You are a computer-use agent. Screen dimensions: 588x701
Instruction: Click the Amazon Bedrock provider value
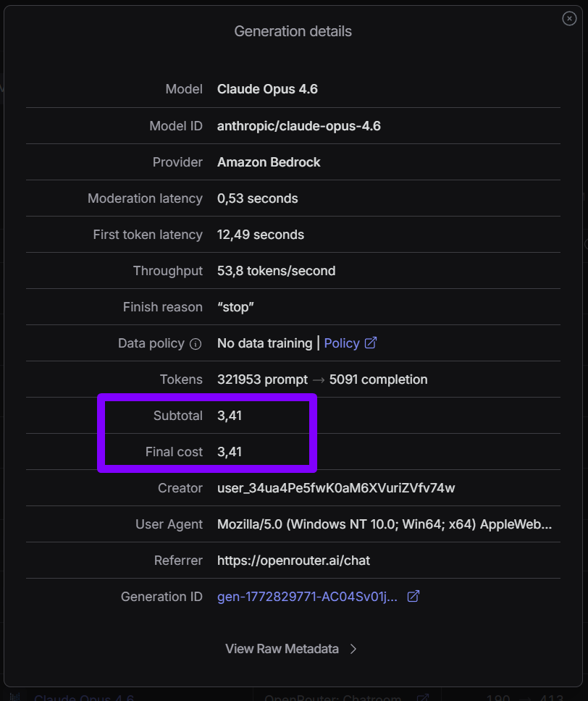coord(269,162)
